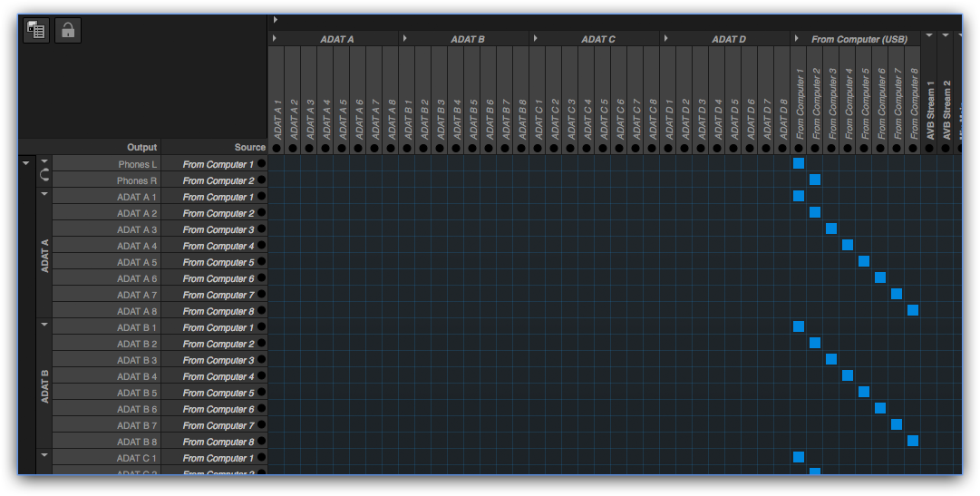
Task: Click the indicator dot on ADAT B 4 row
Action: (x=262, y=376)
